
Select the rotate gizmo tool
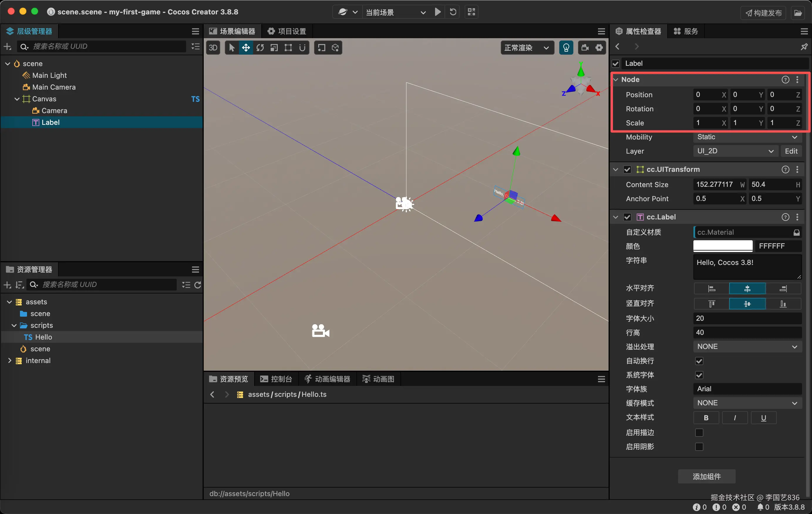260,48
